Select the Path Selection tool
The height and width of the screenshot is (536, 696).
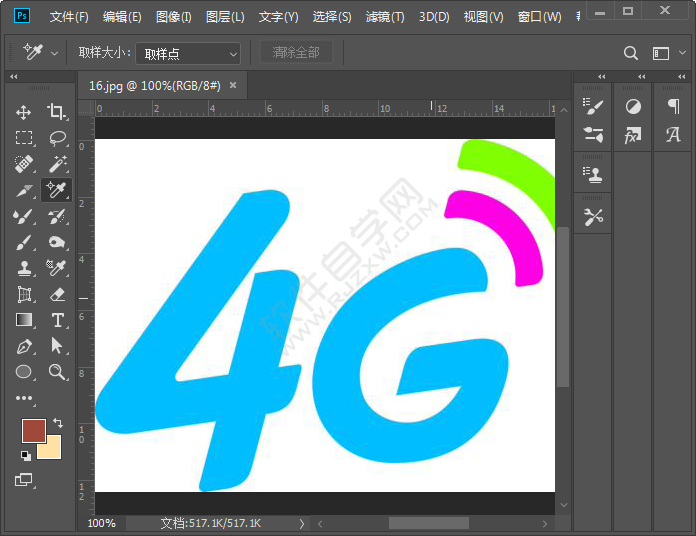[x=57, y=346]
